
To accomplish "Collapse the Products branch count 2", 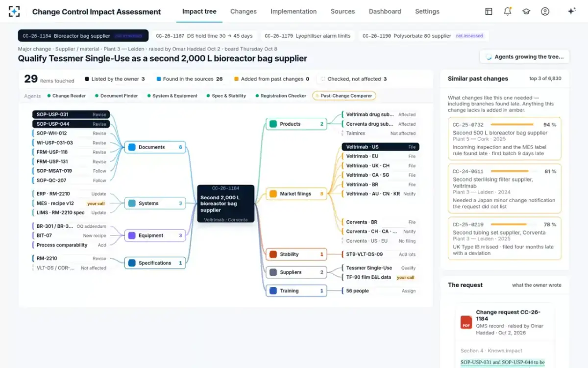I will pyautogui.click(x=322, y=124).
